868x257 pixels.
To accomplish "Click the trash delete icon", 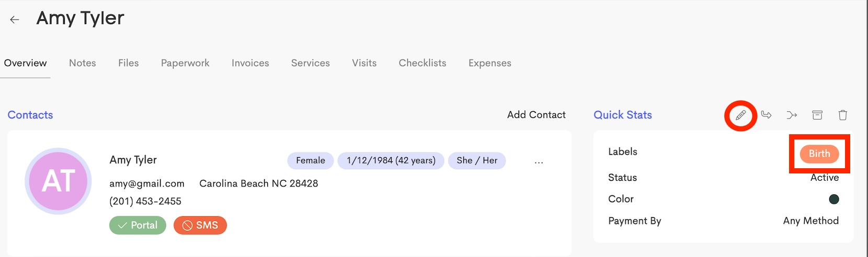I will click(843, 115).
